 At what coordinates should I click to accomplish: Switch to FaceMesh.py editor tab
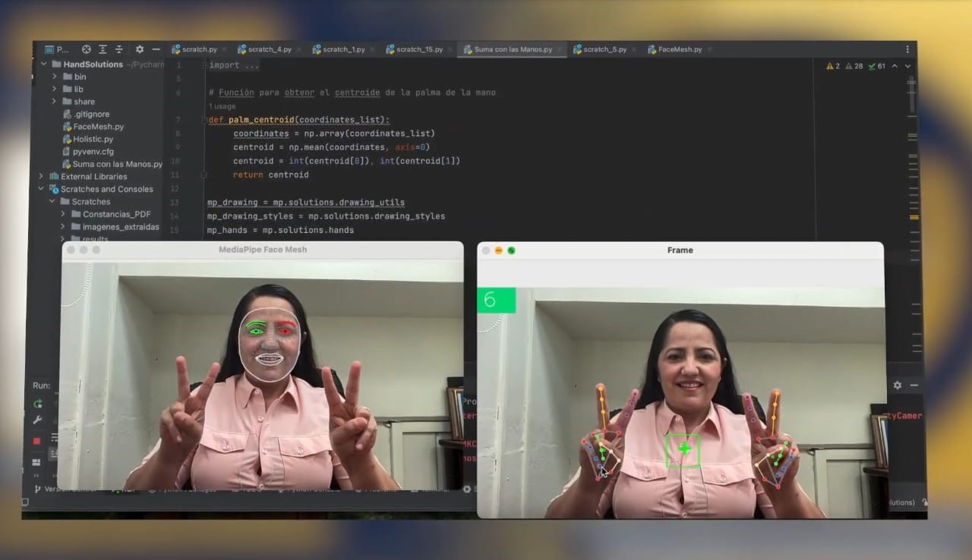coord(674,49)
